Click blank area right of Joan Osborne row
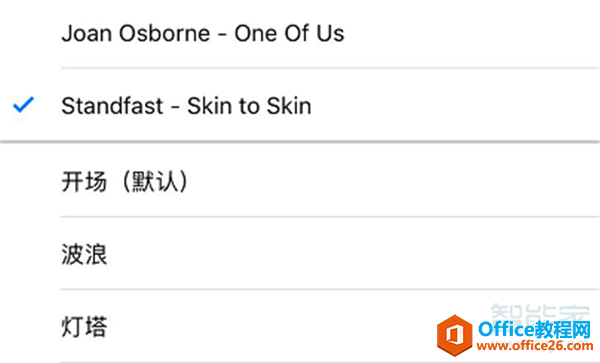This screenshot has height=363, width=600. pyautogui.click(x=471, y=34)
